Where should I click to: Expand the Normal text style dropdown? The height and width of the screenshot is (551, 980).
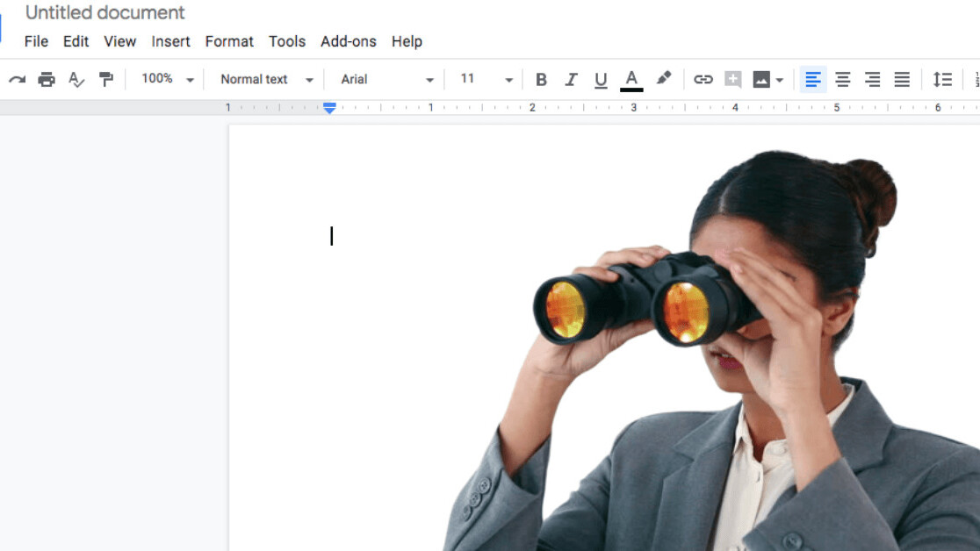tap(266, 80)
